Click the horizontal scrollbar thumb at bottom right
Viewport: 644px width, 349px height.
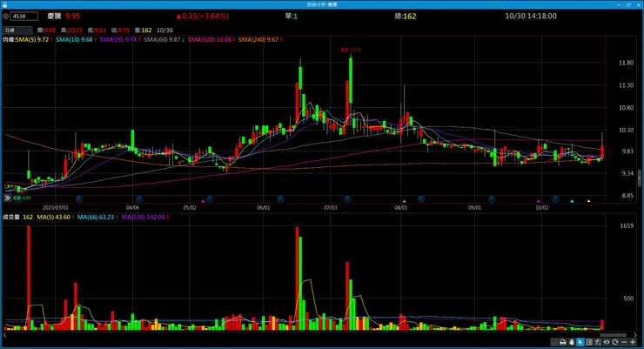point(614,335)
